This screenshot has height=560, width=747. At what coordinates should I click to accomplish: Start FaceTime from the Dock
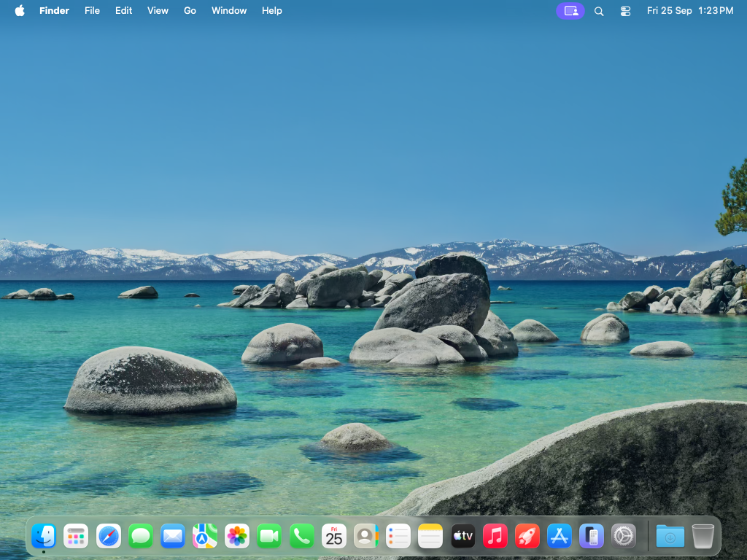click(269, 536)
